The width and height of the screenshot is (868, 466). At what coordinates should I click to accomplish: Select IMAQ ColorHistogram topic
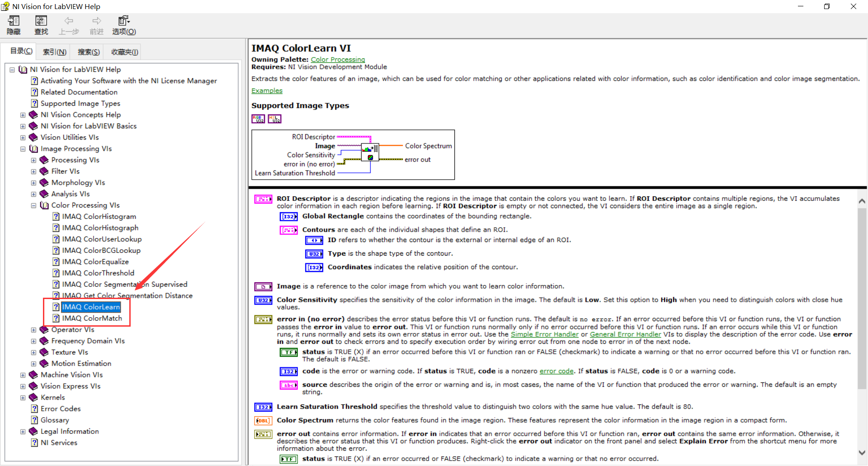click(99, 217)
